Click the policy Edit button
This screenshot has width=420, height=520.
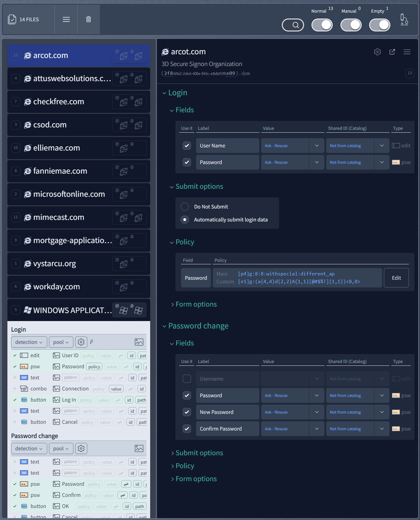point(396,278)
